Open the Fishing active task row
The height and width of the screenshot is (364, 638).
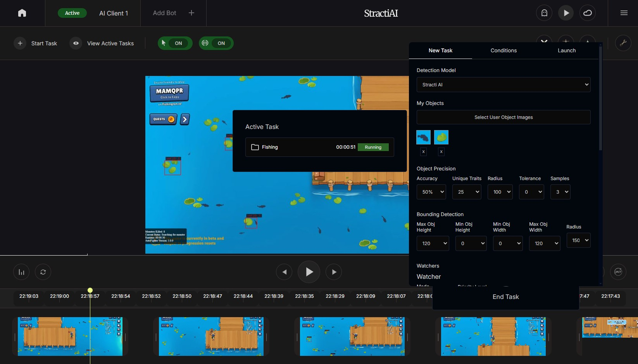320,147
